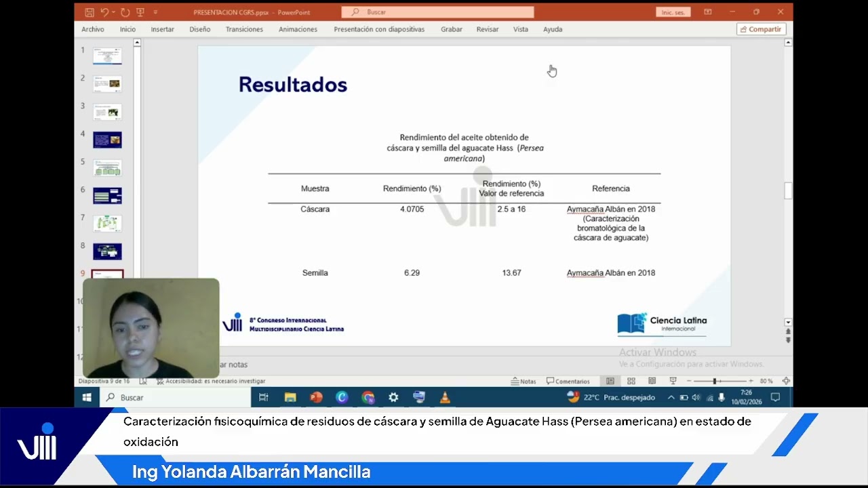
Task: Select slide 4 thumbnail
Action: [x=107, y=140]
